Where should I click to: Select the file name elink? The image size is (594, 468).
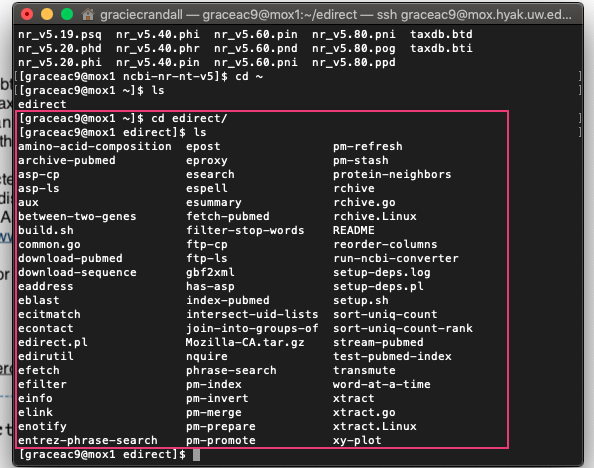(x=35, y=413)
